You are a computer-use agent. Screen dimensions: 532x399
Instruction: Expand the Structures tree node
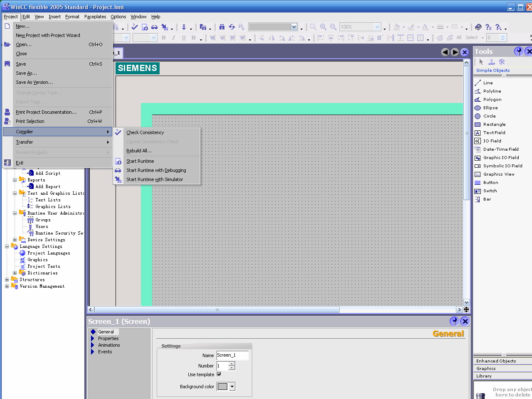[7, 279]
